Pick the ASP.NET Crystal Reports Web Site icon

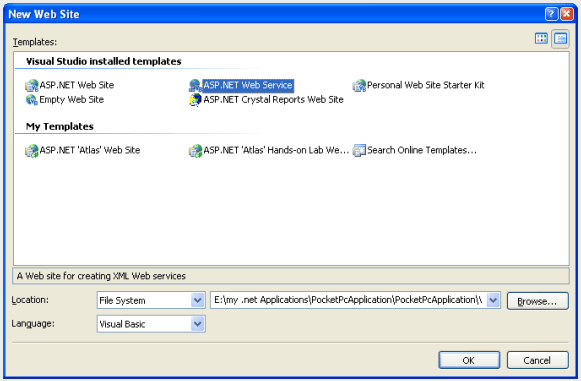(195, 100)
